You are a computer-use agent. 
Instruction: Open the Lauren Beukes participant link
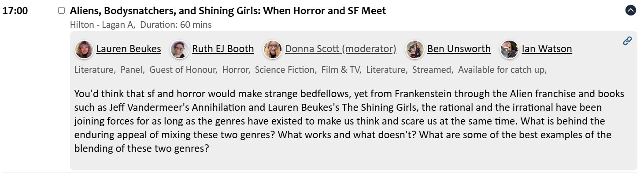click(x=129, y=49)
